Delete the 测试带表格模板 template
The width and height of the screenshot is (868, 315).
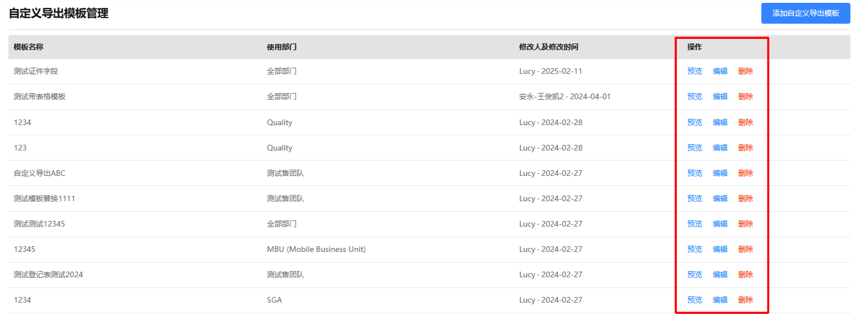pos(746,97)
